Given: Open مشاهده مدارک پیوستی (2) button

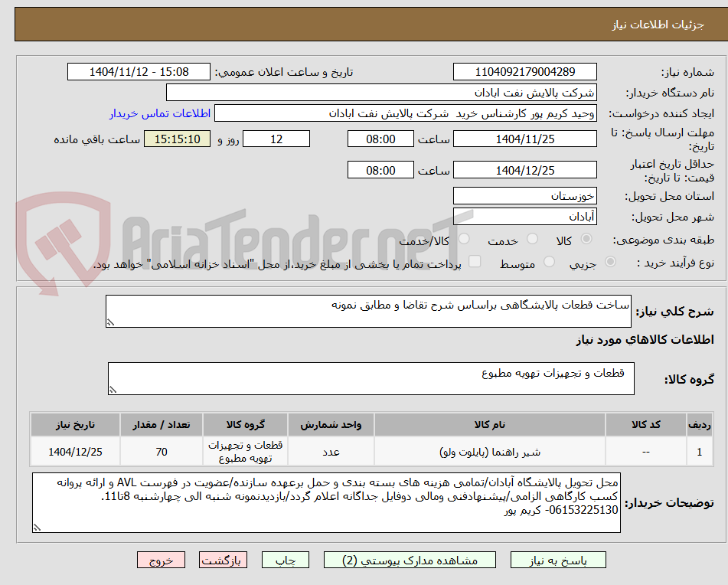Looking at the screenshot, I should pyautogui.click(x=410, y=560).
